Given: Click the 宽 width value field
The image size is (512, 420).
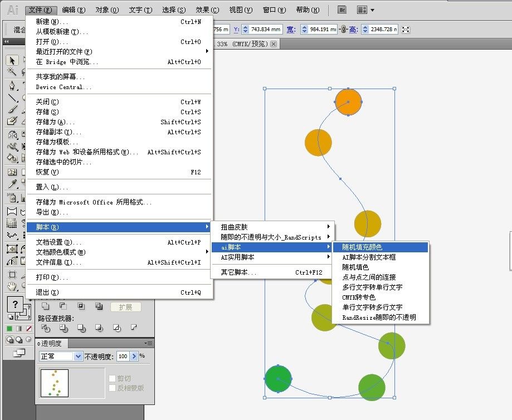Looking at the screenshot, I should click(x=322, y=30).
